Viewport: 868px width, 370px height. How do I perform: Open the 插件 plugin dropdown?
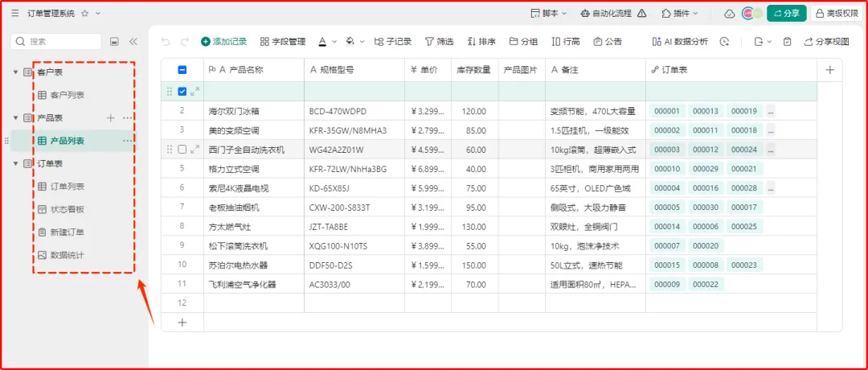point(681,14)
